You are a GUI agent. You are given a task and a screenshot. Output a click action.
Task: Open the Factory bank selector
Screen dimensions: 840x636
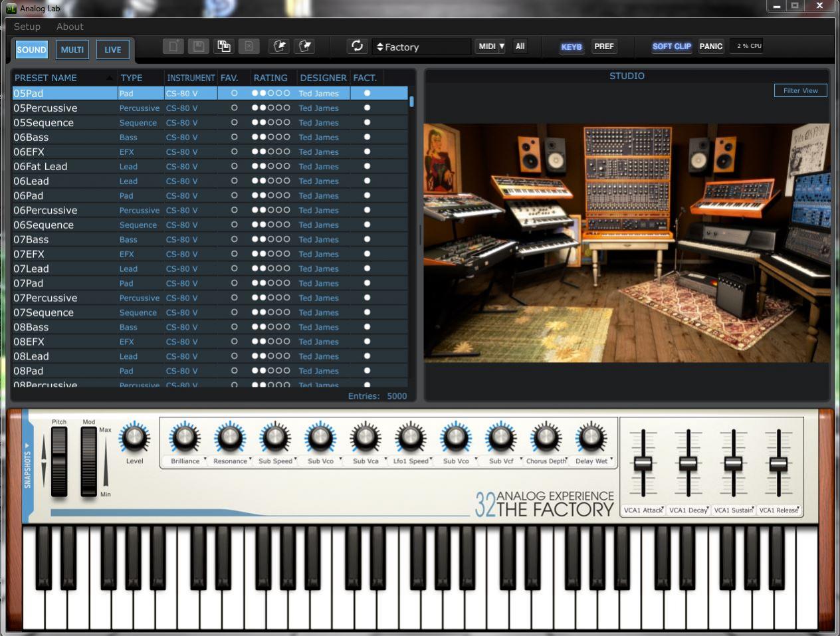(x=421, y=47)
